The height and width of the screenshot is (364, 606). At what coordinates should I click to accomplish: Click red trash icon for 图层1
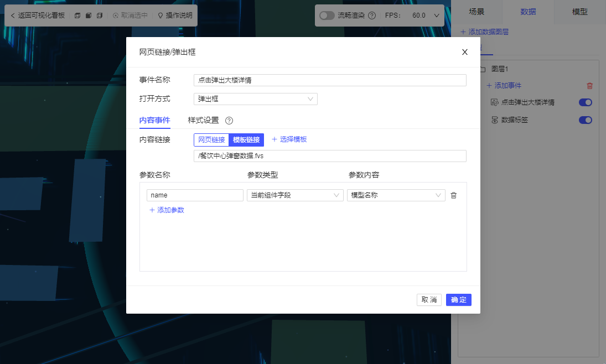pyautogui.click(x=590, y=86)
